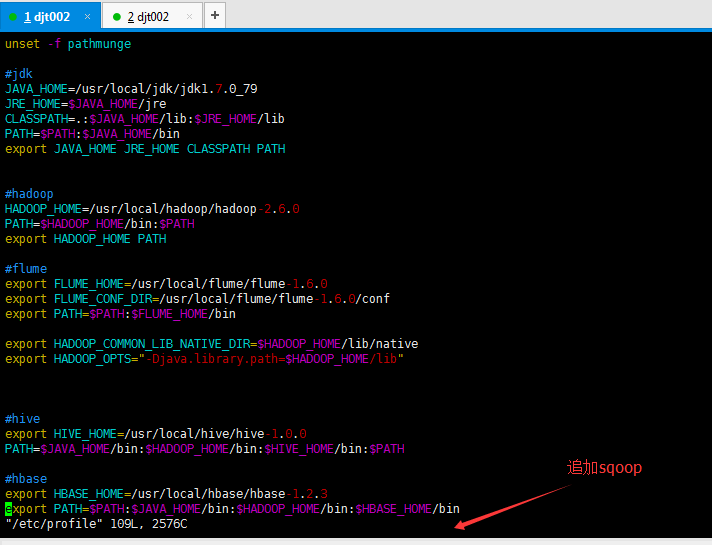The width and height of the screenshot is (712, 545).
Task: Click the export HBASE_HOME line
Action: click(x=166, y=494)
